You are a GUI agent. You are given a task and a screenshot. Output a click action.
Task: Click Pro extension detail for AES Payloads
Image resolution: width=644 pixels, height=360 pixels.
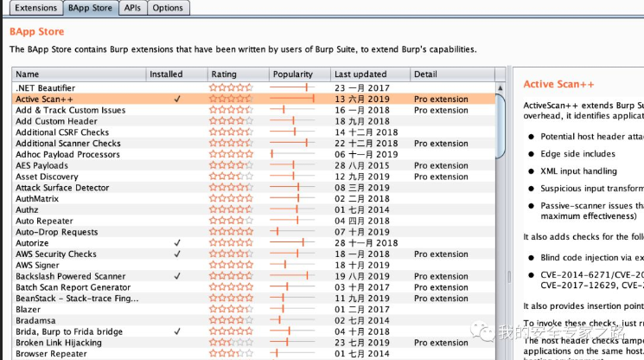(x=441, y=165)
